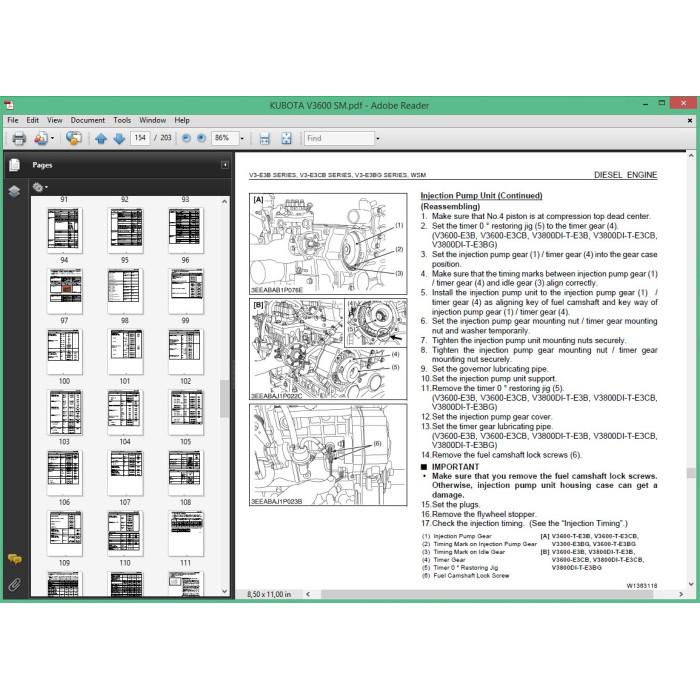The image size is (700, 700).
Task: Click the fit one full page icon
Action: [286, 138]
